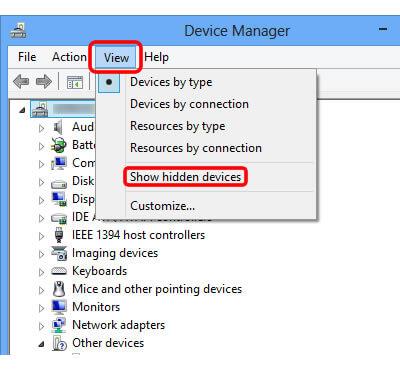Select the Network adapters icon
This screenshot has width=400, height=370.
click(x=59, y=325)
